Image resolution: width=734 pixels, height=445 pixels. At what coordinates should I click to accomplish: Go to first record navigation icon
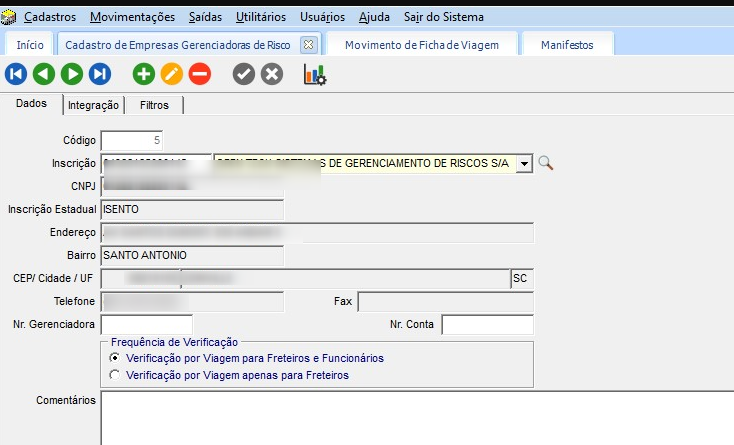click(x=16, y=73)
